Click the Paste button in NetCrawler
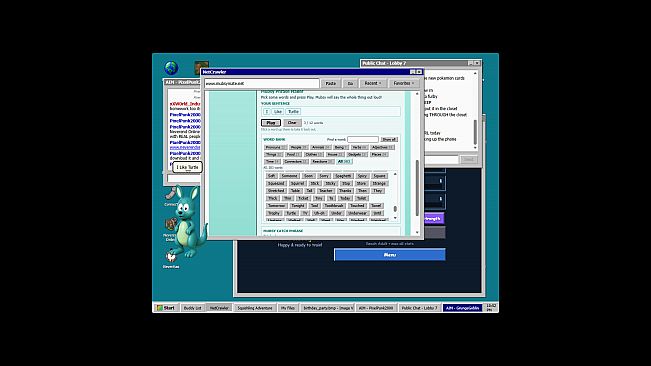The height and width of the screenshot is (366, 651). pyautogui.click(x=330, y=83)
